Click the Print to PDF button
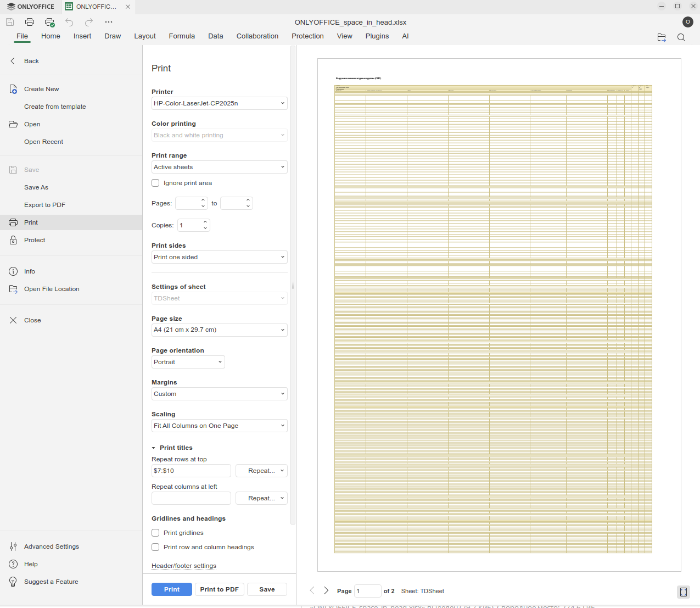The image size is (700, 608). (219, 589)
